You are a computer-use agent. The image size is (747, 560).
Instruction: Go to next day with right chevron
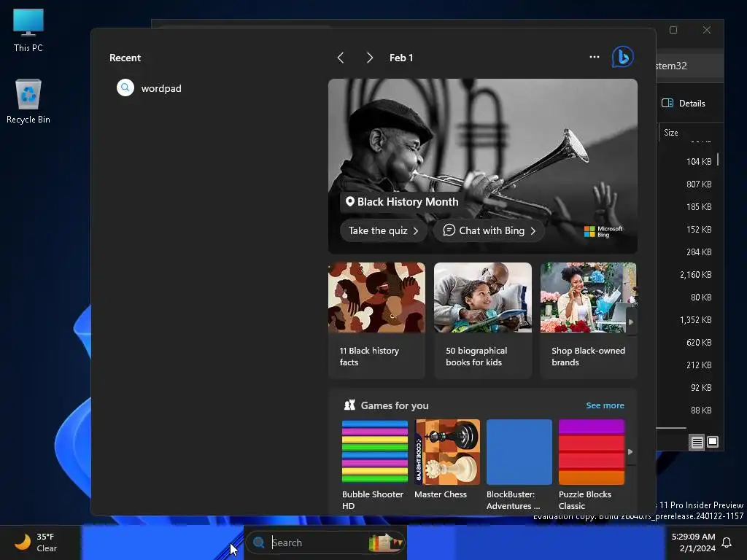369,58
